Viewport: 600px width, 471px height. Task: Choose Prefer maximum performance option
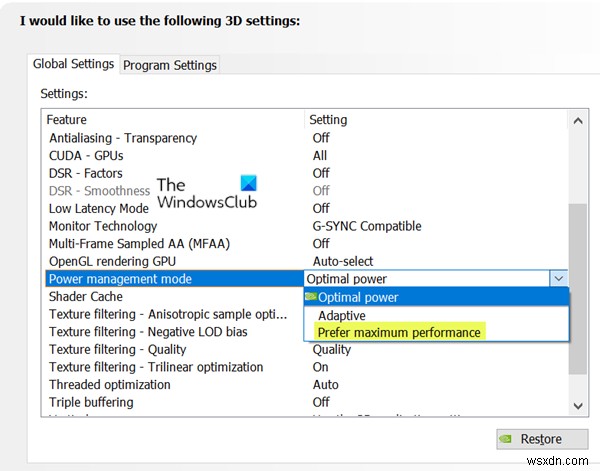coord(399,332)
